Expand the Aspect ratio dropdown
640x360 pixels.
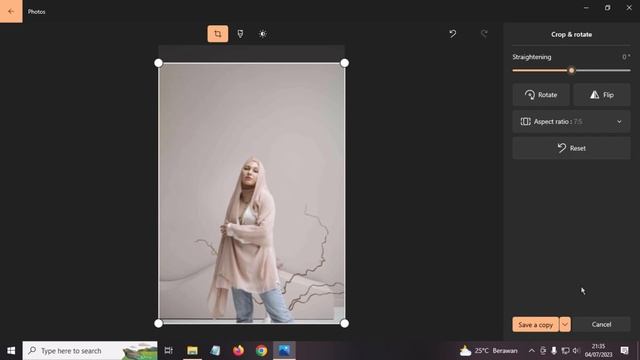(571, 122)
